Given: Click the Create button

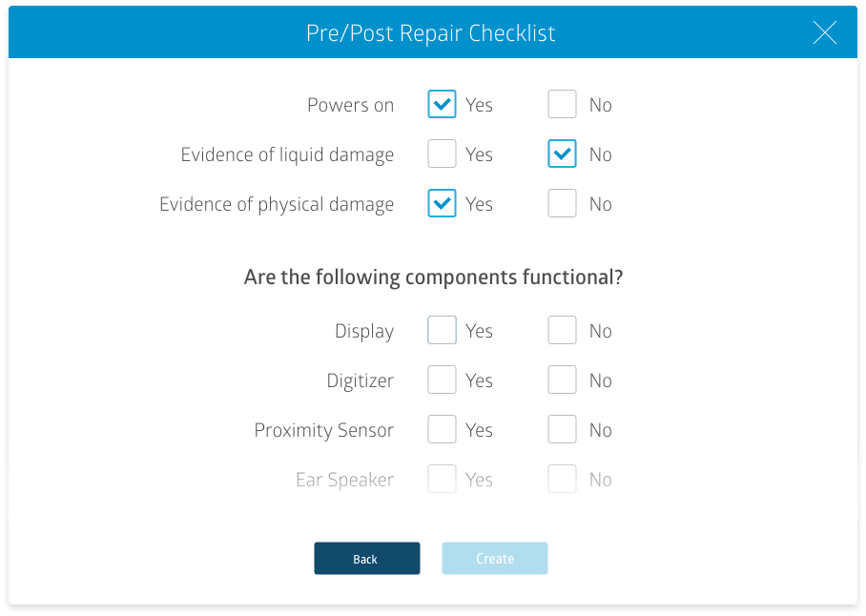Looking at the screenshot, I should 494,559.
